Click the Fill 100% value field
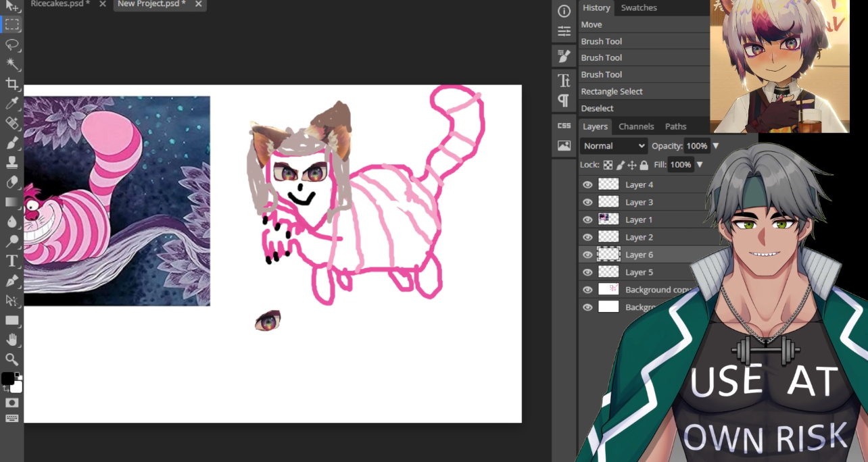 [x=681, y=165]
